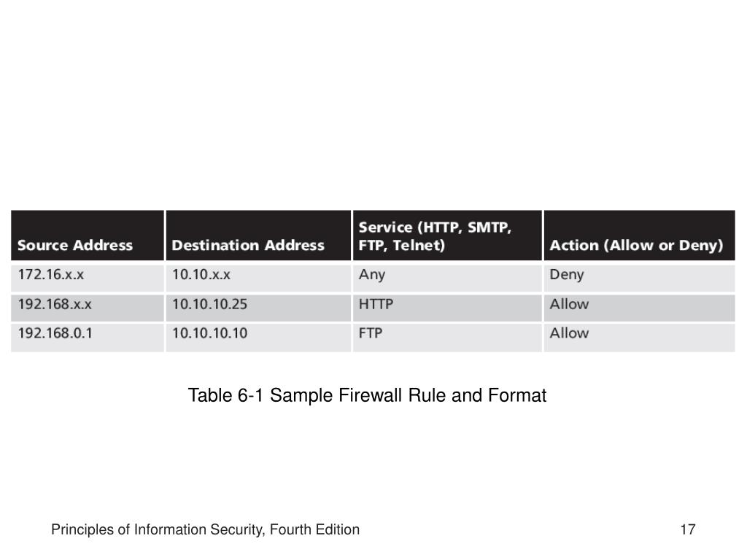
Task: Select the 192.168.x.x source cell
Action: (88, 307)
